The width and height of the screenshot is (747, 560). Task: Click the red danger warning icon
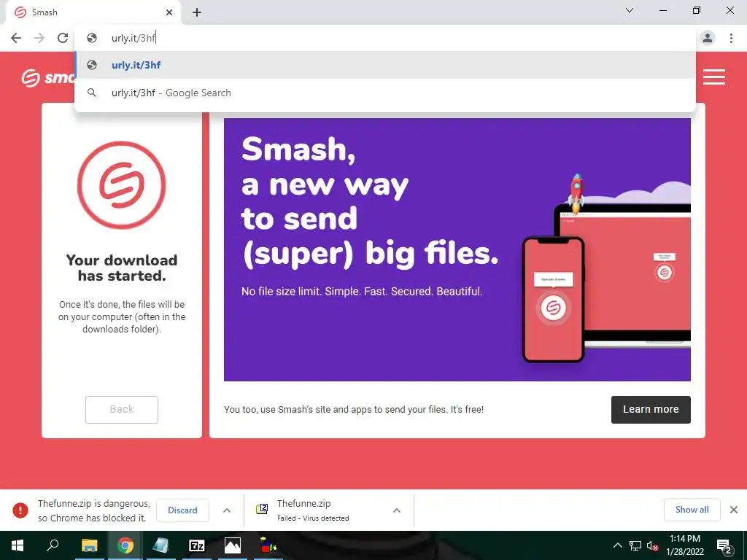[20, 510]
